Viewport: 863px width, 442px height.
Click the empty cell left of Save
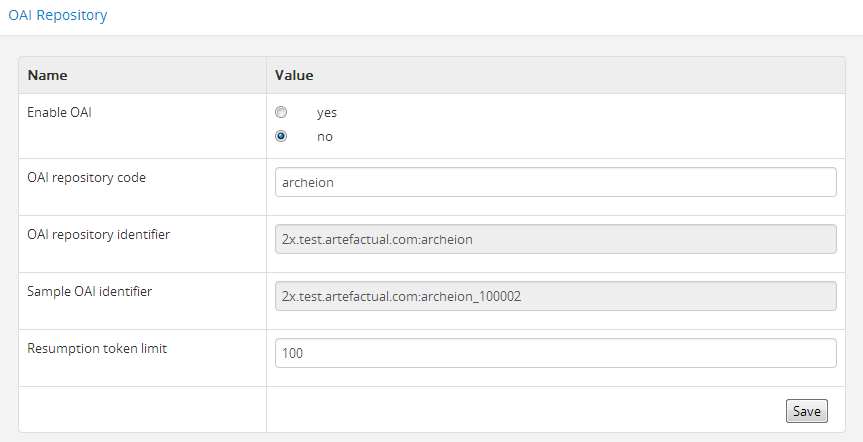point(142,410)
